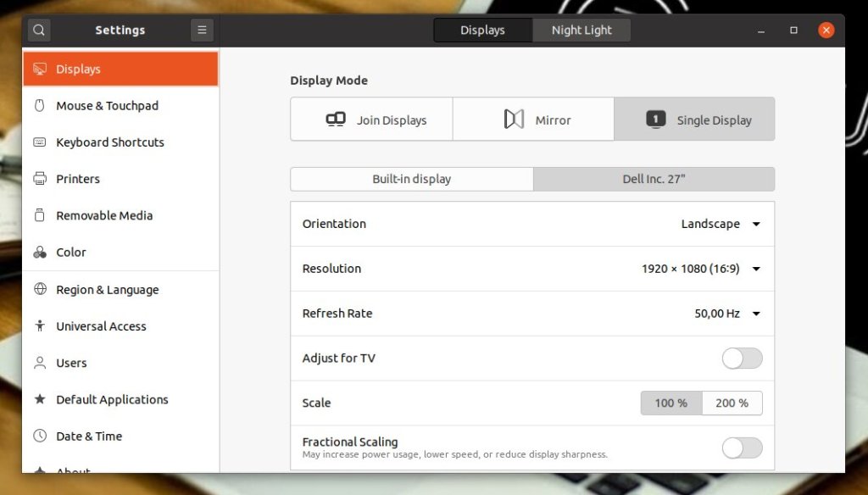Enable the Adjust for TV switch

[742, 359]
